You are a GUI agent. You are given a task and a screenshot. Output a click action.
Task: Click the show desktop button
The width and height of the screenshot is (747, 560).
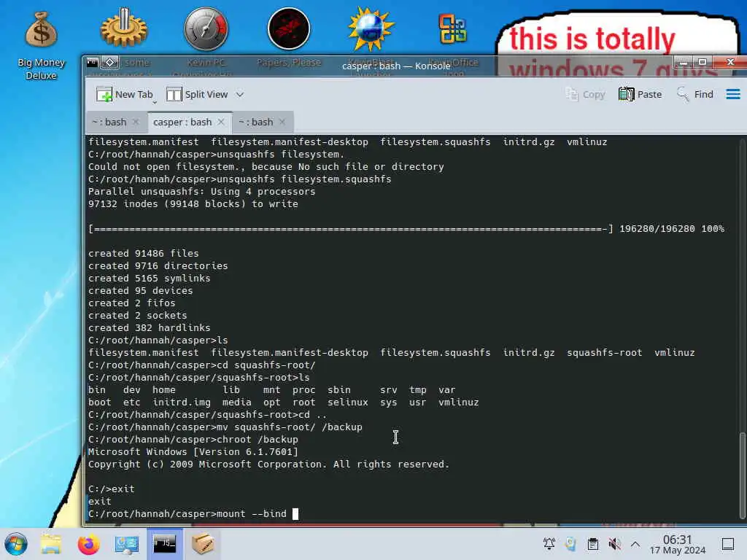[x=728, y=544]
